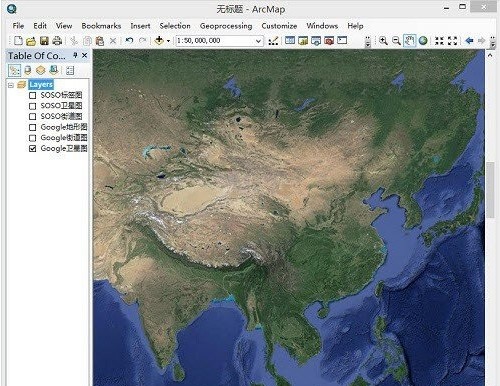Undo the last action
This screenshot has height=386, width=500.
tap(129, 40)
